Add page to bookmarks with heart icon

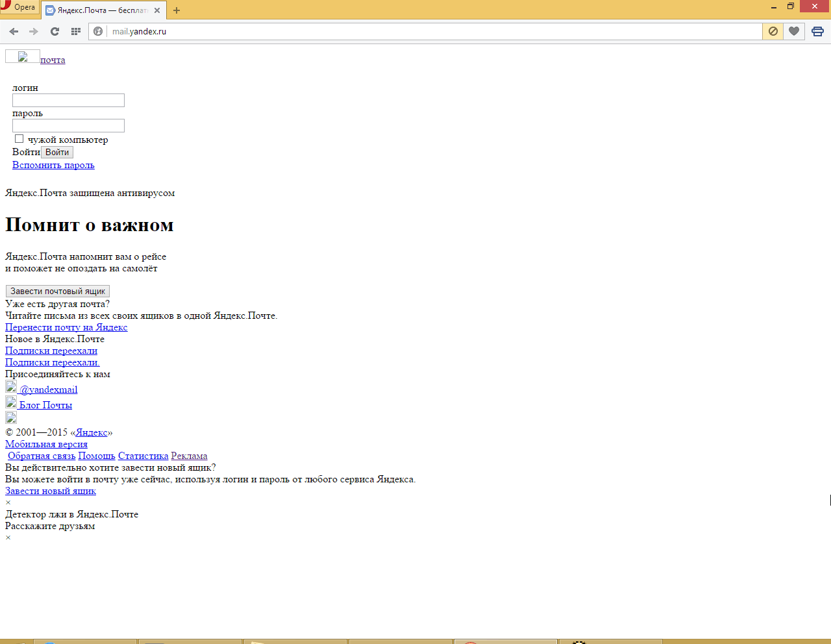(x=794, y=31)
